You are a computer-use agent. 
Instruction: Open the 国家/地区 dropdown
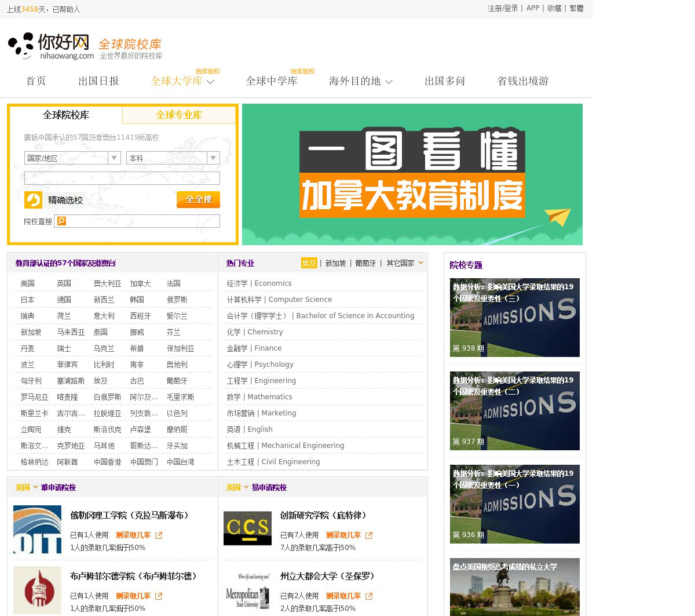(x=114, y=158)
